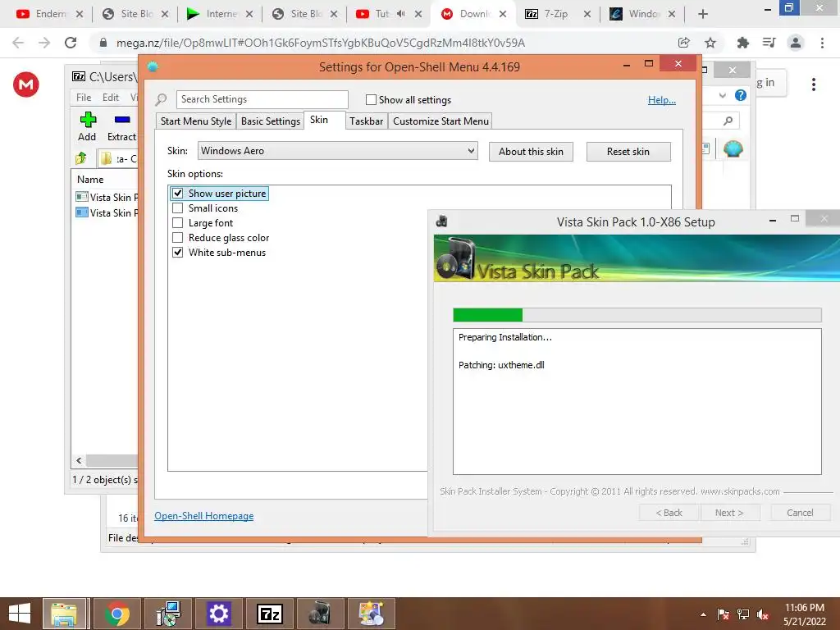840x630 pixels.
Task: Go back in Chrome
Action: pyautogui.click(x=18, y=43)
